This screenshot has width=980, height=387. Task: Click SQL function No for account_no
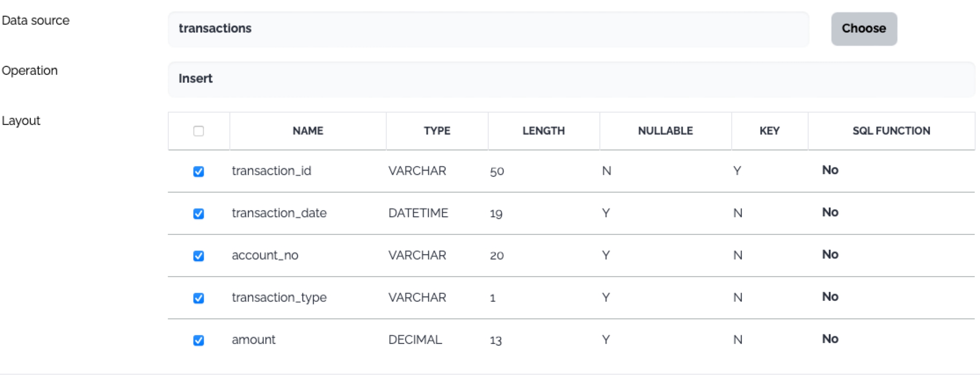tap(830, 255)
